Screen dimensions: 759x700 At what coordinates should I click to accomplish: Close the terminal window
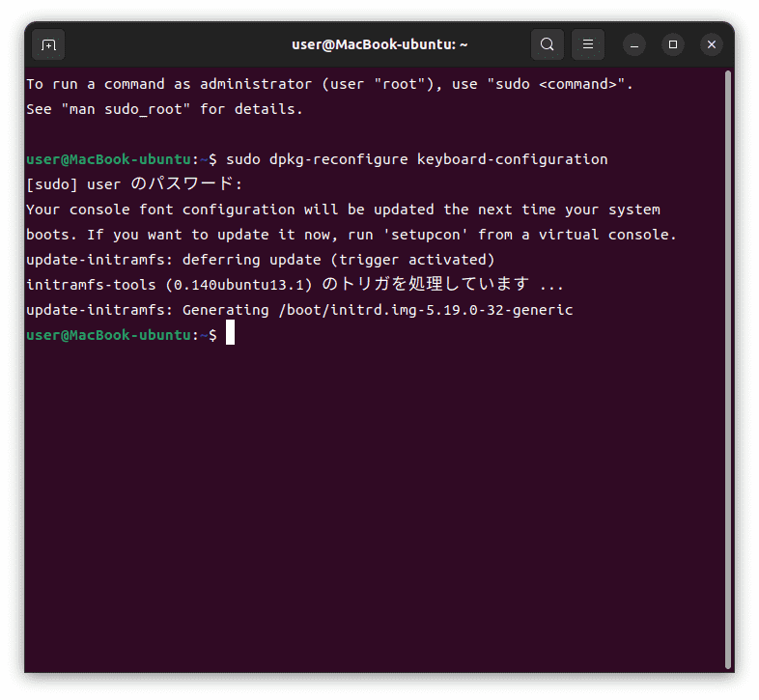pos(712,45)
